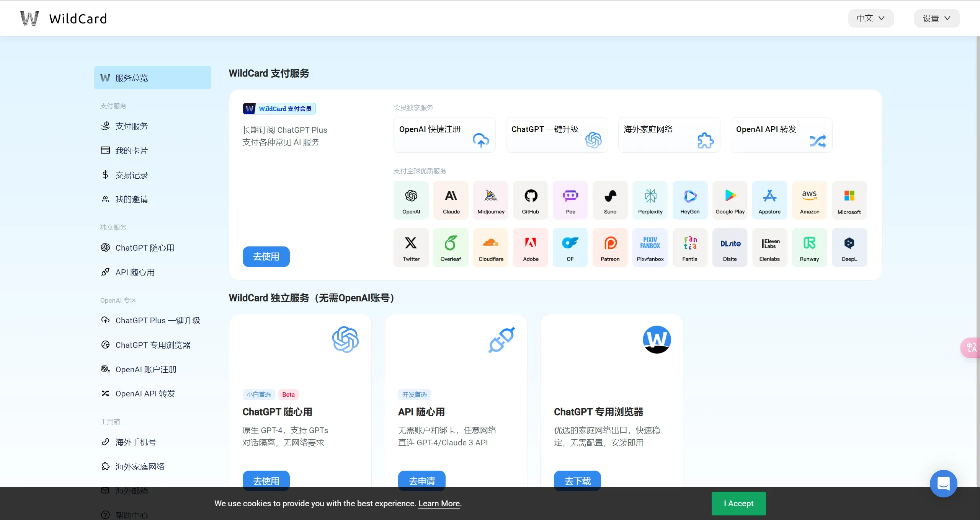Select the Runway service tile
The width and height of the screenshot is (980, 520).
pos(809,248)
